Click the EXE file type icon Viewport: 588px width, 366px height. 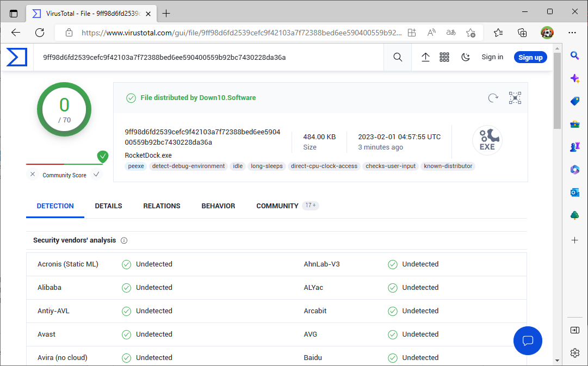pyautogui.click(x=487, y=140)
